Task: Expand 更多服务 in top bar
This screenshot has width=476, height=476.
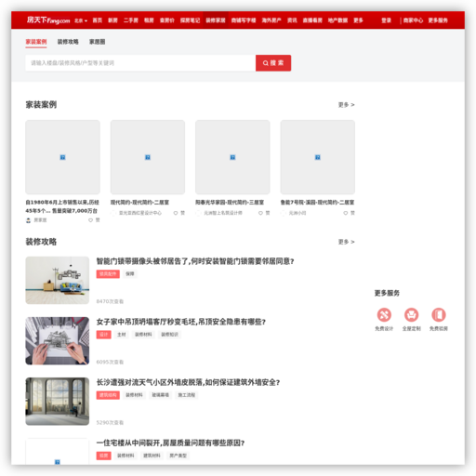Action: [438, 20]
